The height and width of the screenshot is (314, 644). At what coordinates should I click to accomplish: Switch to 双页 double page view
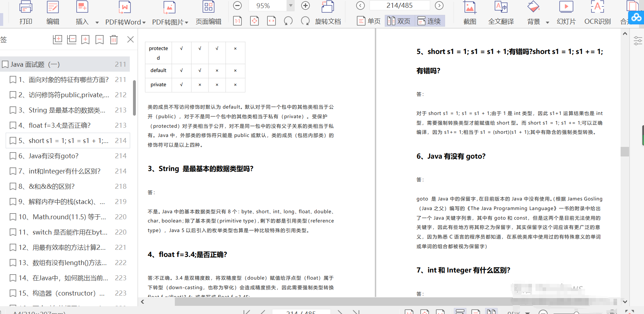click(x=399, y=21)
